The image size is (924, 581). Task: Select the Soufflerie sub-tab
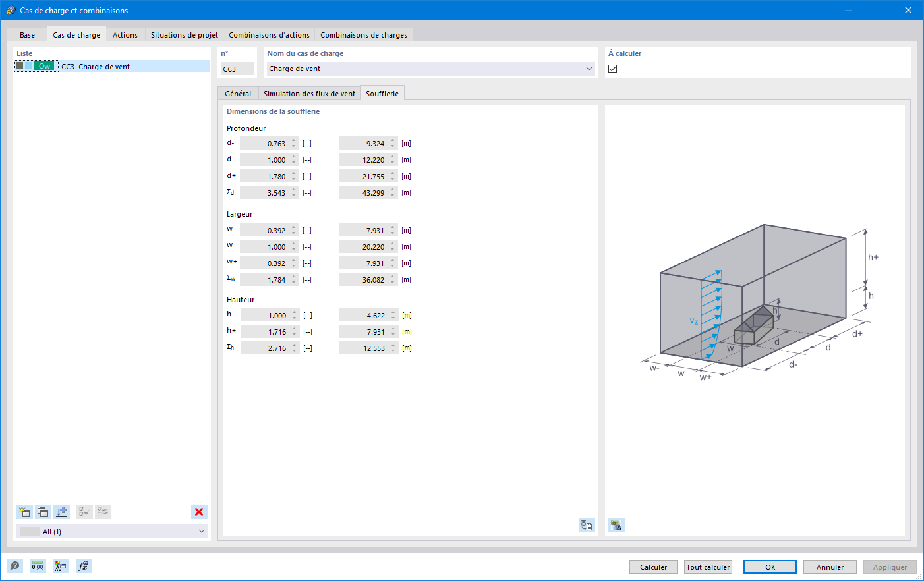(382, 94)
